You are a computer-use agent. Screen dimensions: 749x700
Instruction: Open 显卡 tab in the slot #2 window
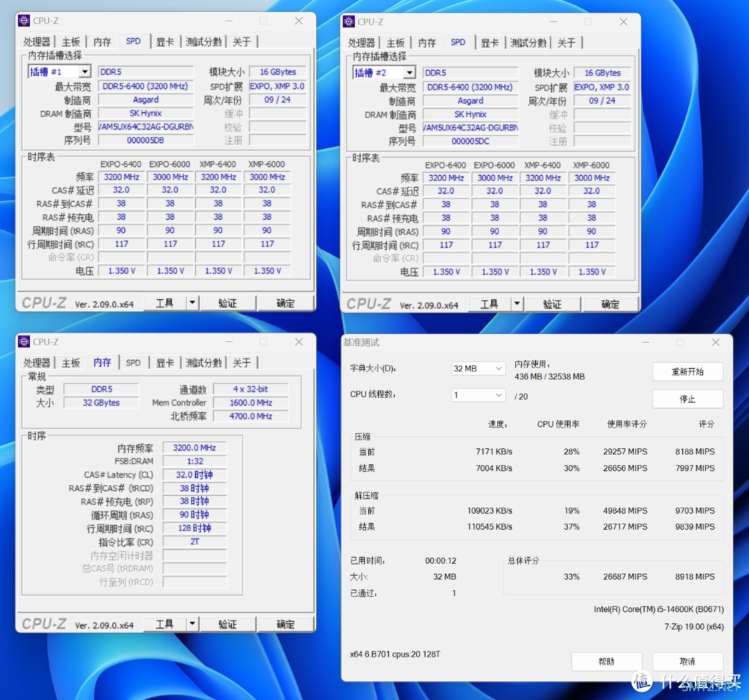[490, 43]
